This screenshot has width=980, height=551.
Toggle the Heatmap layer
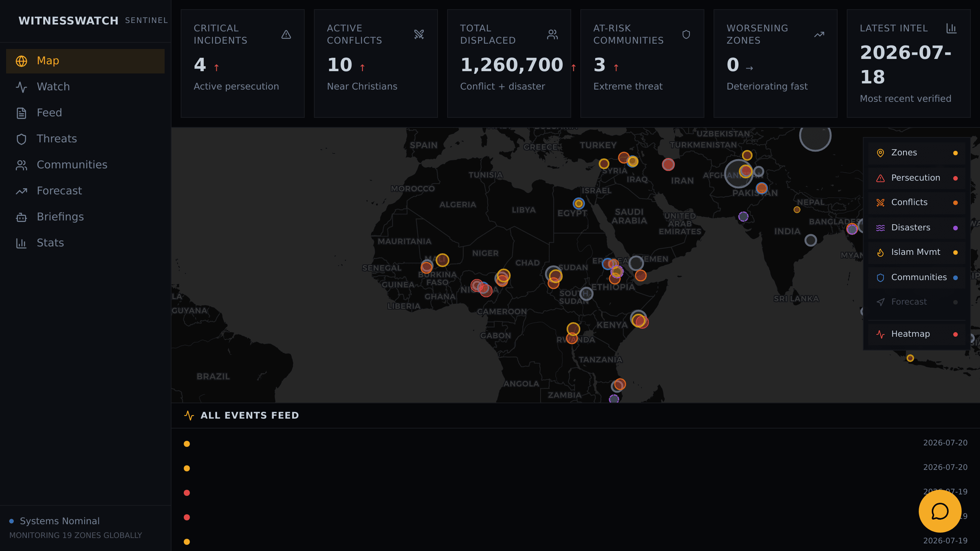[x=917, y=334]
